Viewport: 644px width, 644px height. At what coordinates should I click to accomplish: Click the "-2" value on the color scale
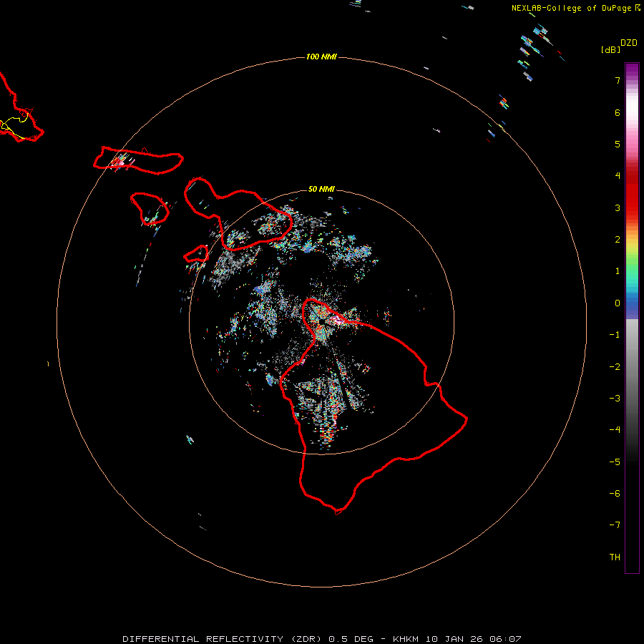coord(615,367)
